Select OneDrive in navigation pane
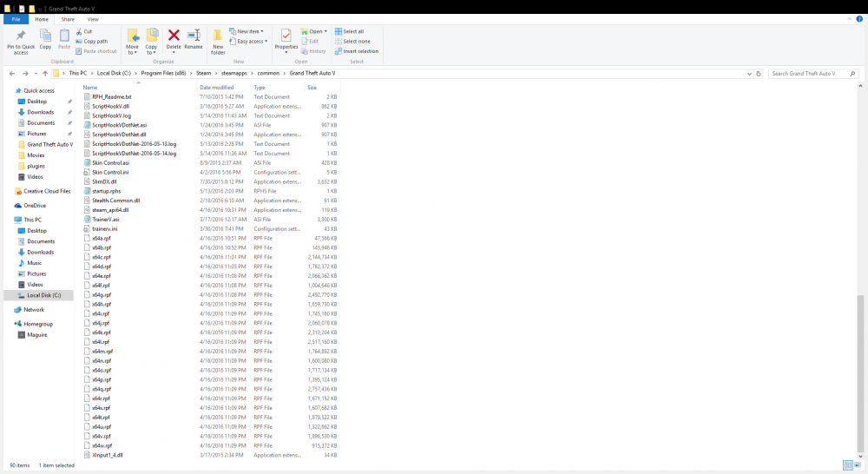The width and height of the screenshot is (868, 474). tap(35, 206)
